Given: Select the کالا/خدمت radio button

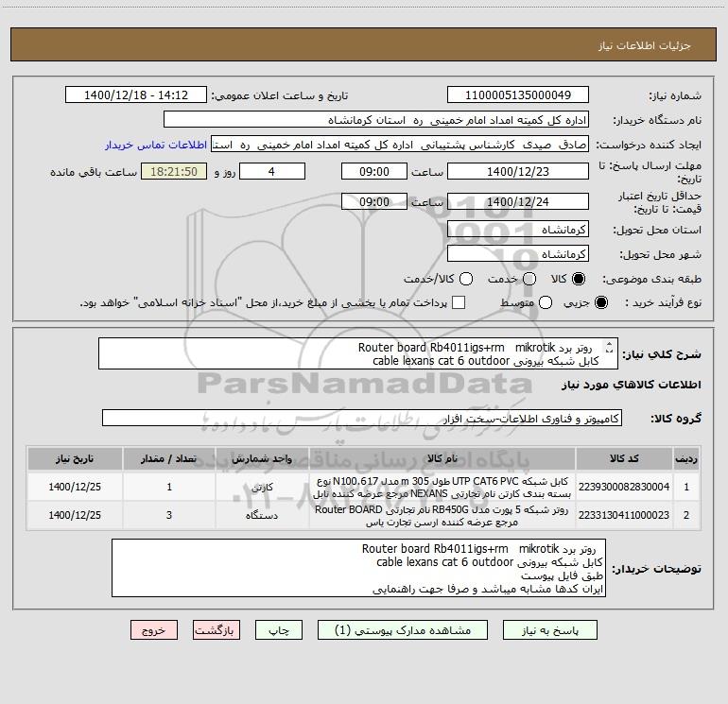Looking at the screenshot, I should pos(466,279).
